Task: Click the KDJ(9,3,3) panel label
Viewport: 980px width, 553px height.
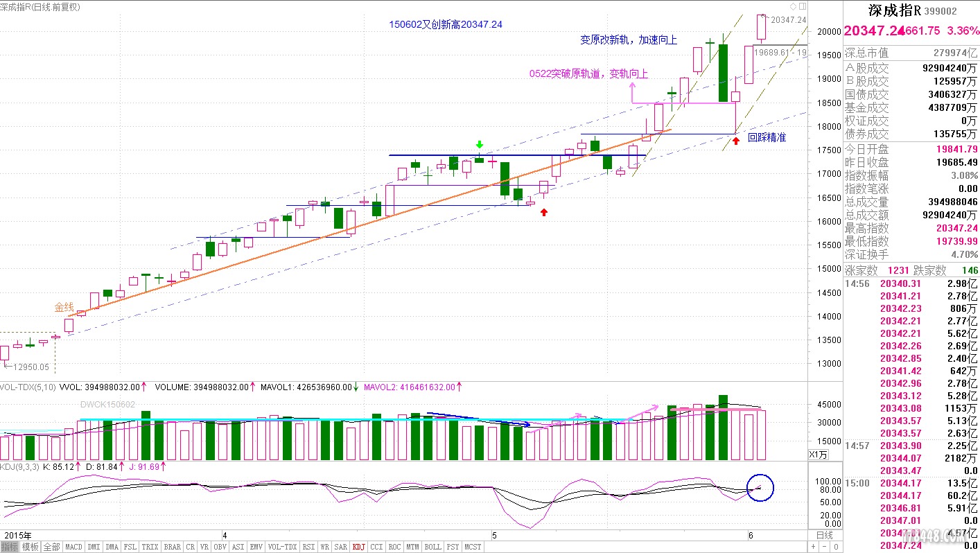Action: click(20, 466)
